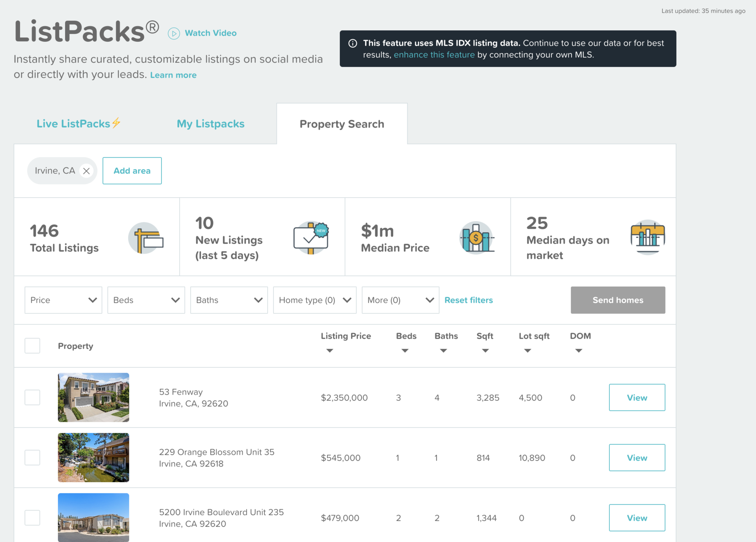
Task: Click the Total Listings sign icon
Action: 146,238
